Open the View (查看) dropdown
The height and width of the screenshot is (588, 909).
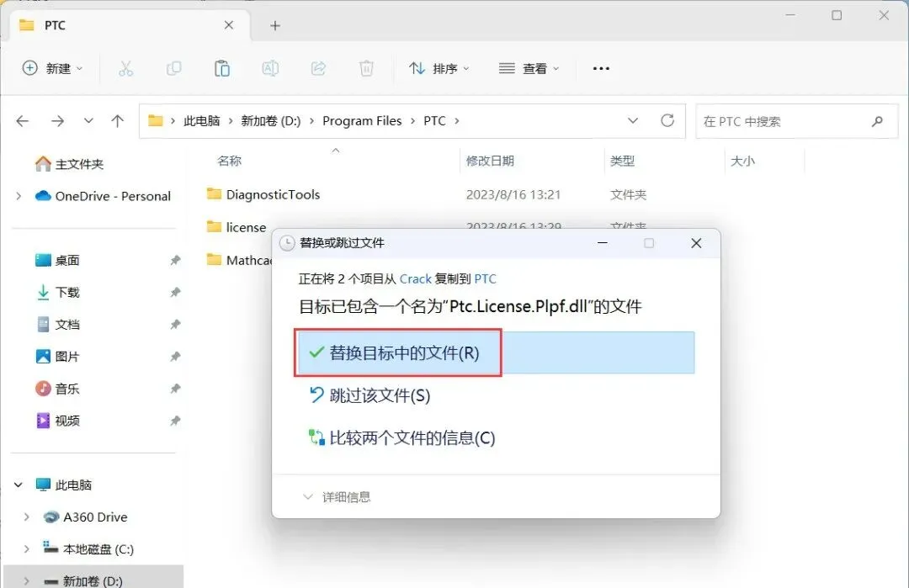click(x=529, y=68)
